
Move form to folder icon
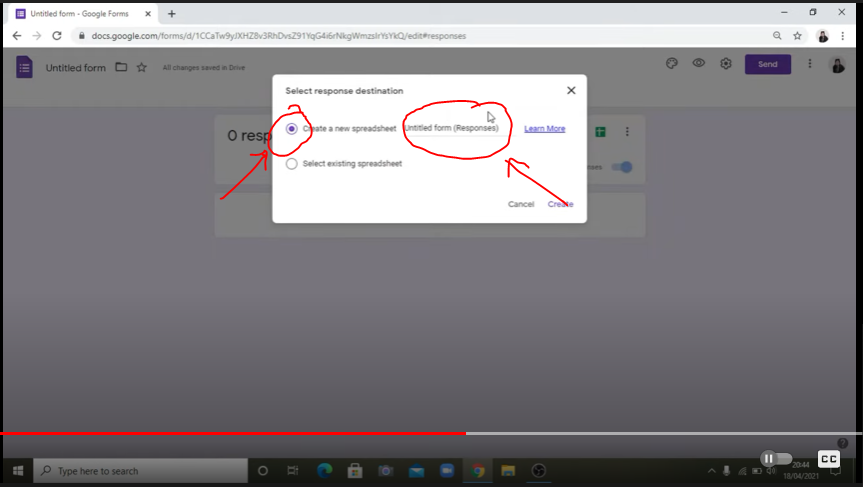pos(121,67)
